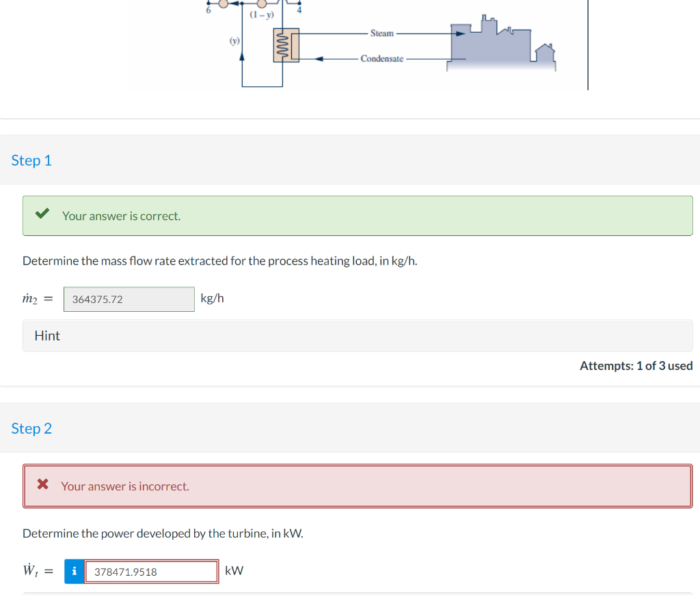The image size is (700, 595).
Task: Expand the Hint section under Step 1
Action: tap(358, 336)
